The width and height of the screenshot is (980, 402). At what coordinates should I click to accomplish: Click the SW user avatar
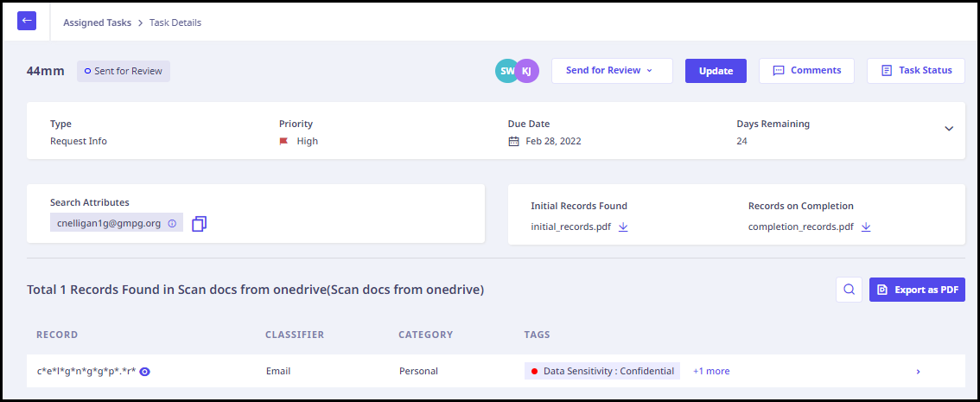pyautogui.click(x=507, y=71)
